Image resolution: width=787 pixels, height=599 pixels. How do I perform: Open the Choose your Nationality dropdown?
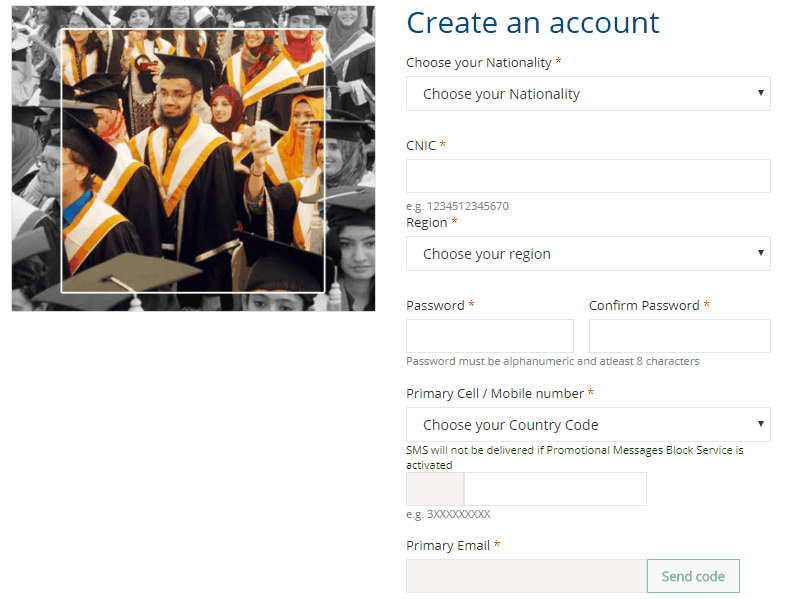pyautogui.click(x=588, y=94)
